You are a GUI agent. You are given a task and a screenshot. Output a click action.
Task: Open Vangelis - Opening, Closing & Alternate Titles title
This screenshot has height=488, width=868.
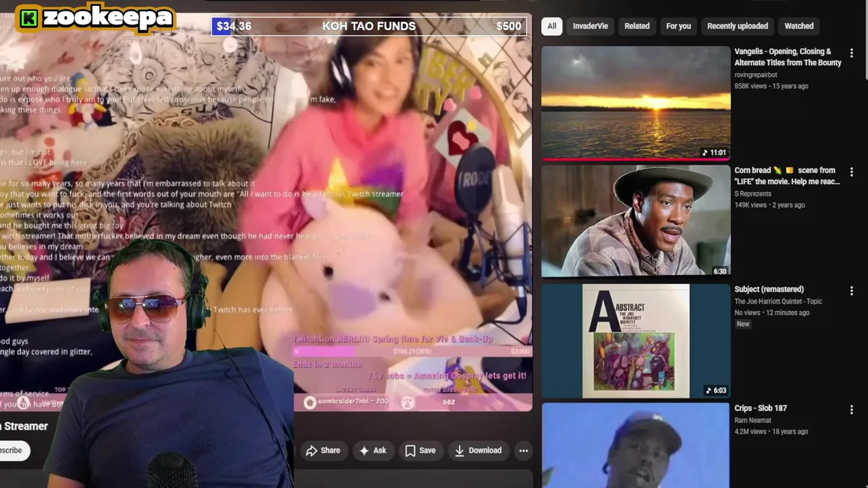tap(787, 57)
